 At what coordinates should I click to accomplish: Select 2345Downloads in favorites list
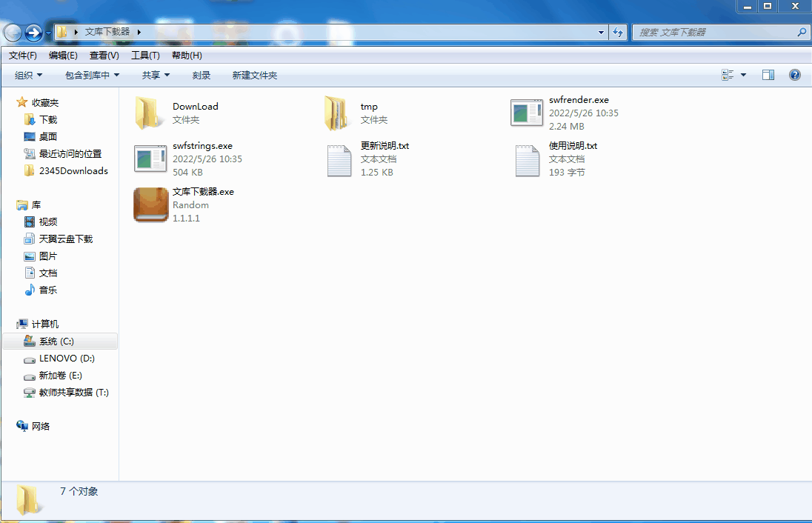coord(73,171)
